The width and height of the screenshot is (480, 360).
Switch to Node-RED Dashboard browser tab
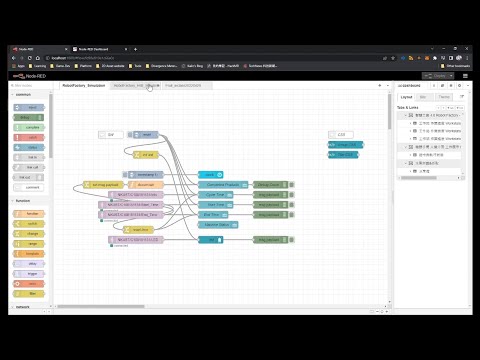coord(99,49)
